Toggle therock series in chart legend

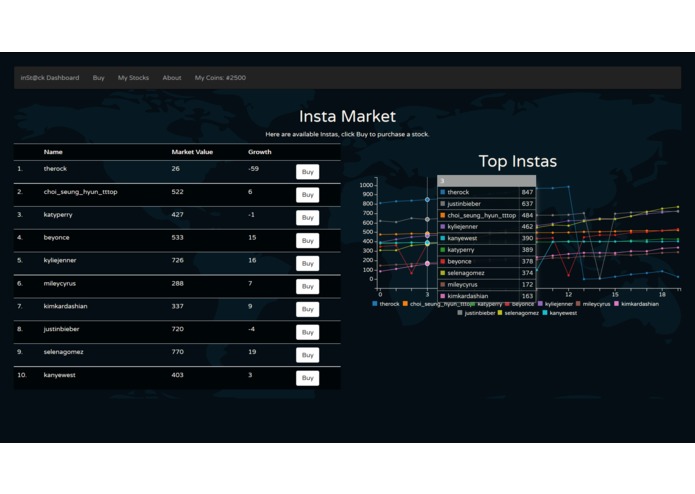pyautogui.click(x=386, y=304)
